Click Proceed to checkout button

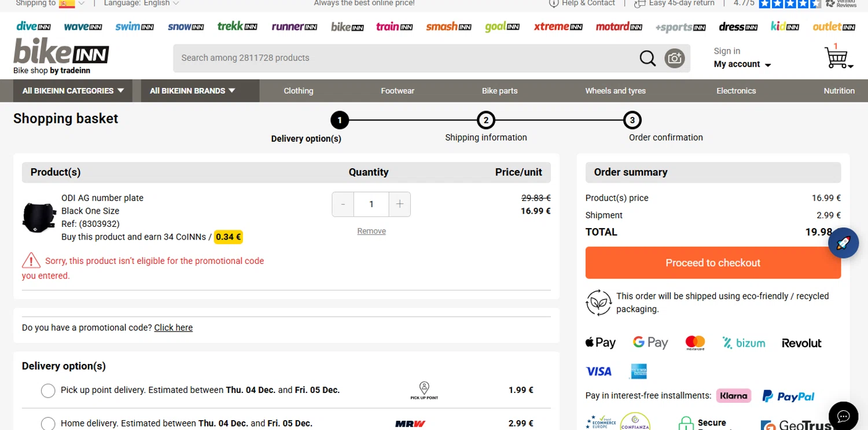click(x=713, y=263)
